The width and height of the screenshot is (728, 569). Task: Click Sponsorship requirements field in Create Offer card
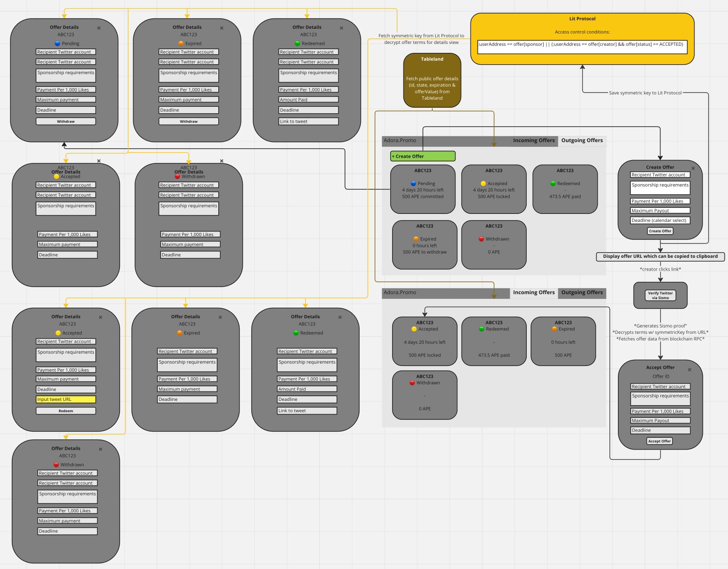[x=660, y=188]
